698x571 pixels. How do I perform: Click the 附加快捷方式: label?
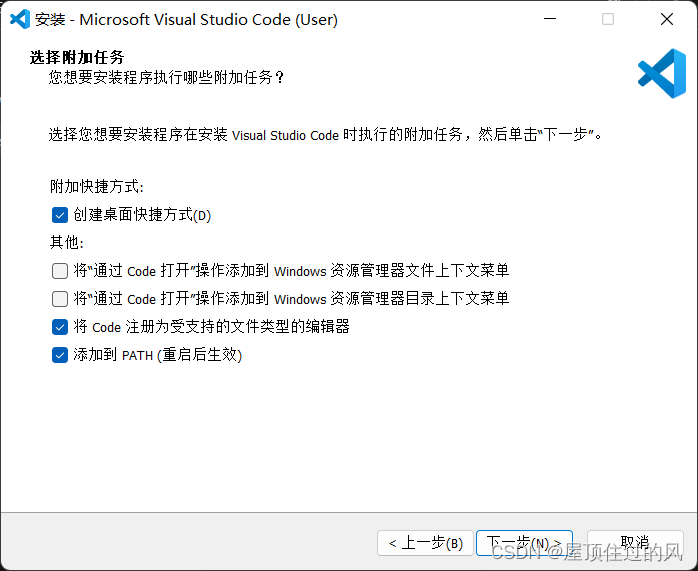pyautogui.click(x=97, y=186)
